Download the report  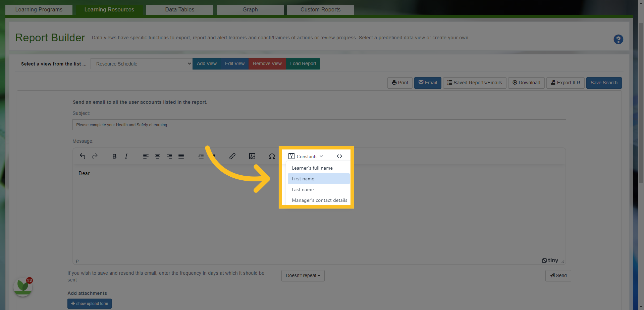(x=526, y=83)
